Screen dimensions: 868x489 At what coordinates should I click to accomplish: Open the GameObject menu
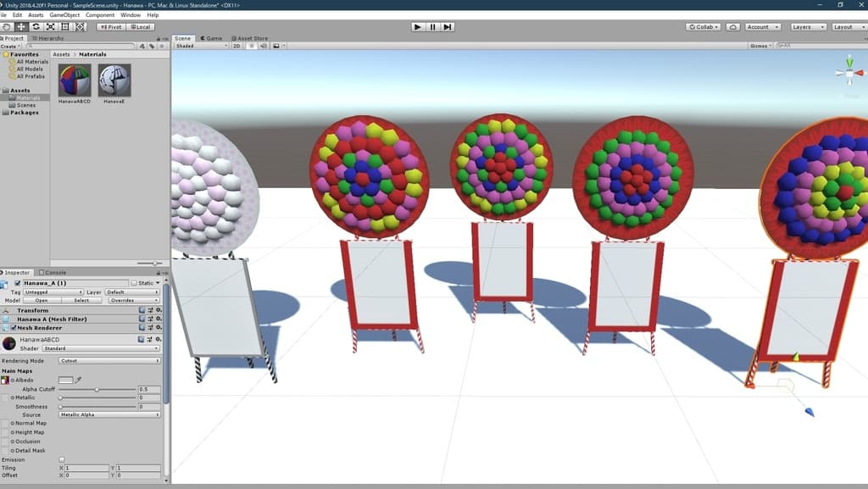[64, 15]
